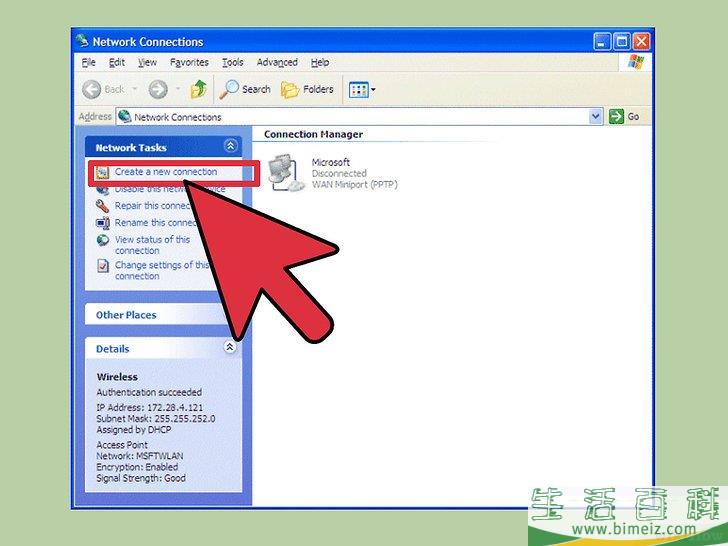Minimize the Network Connections window
This screenshot has height=546, width=728.
(x=602, y=42)
